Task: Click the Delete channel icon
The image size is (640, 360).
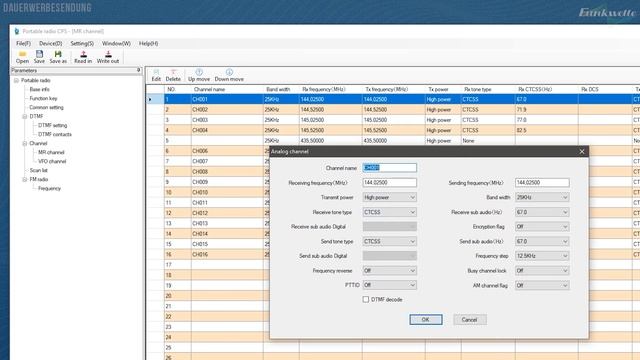Action: coord(173,76)
